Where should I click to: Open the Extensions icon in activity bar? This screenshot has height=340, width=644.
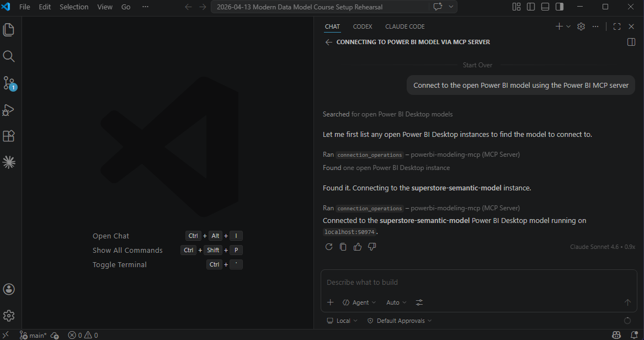click(9, 136)
